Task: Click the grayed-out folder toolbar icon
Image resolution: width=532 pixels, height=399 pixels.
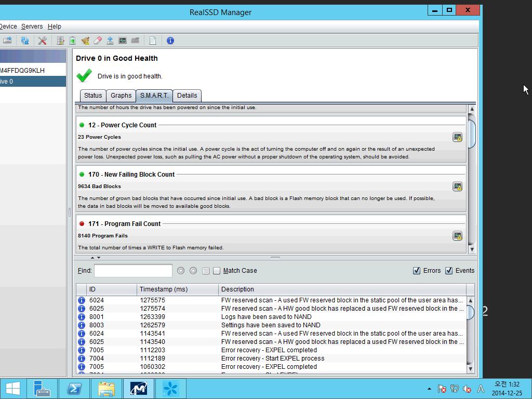Action: coord(135,41)
